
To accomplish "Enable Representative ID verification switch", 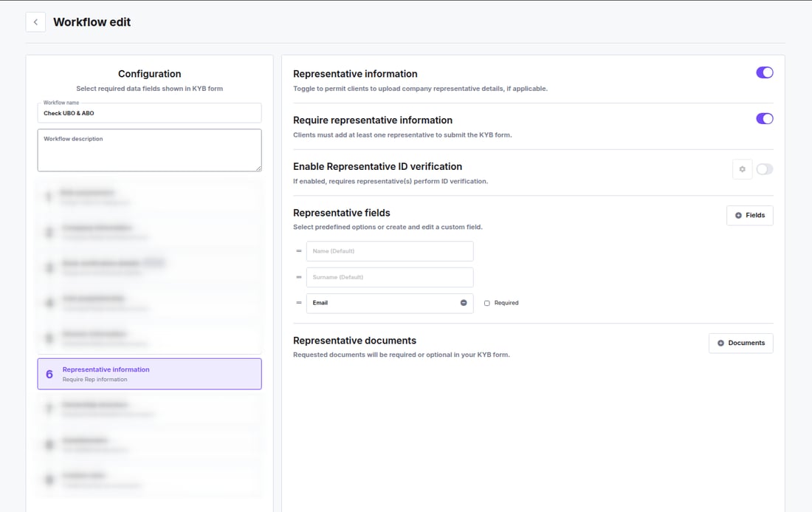I will 764,169.
